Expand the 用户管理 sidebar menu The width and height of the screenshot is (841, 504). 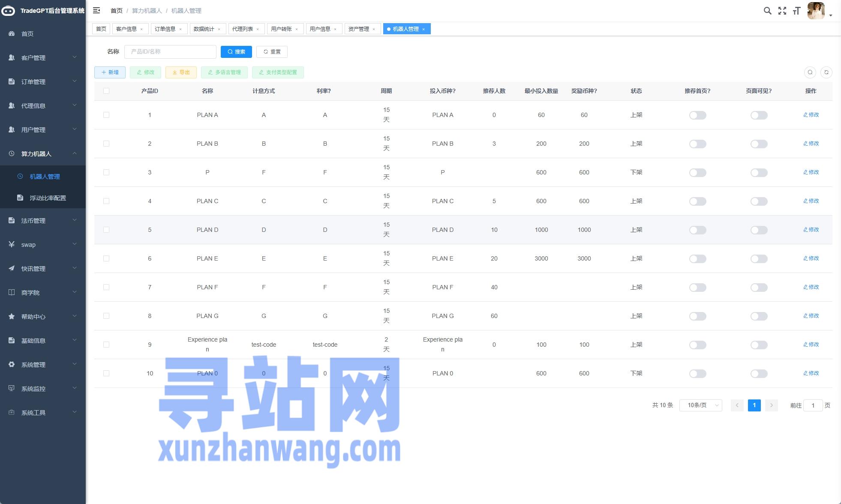pos(43,129)
